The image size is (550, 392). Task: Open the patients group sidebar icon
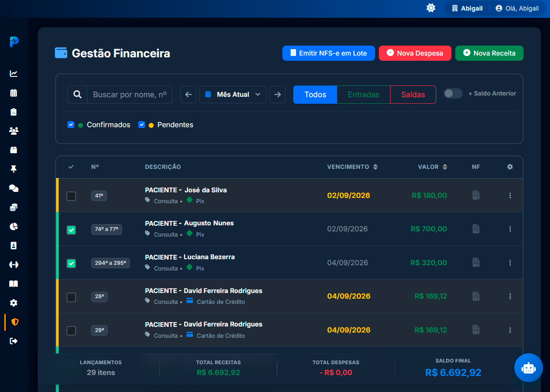pyautogui.click(x=13, y=131)
